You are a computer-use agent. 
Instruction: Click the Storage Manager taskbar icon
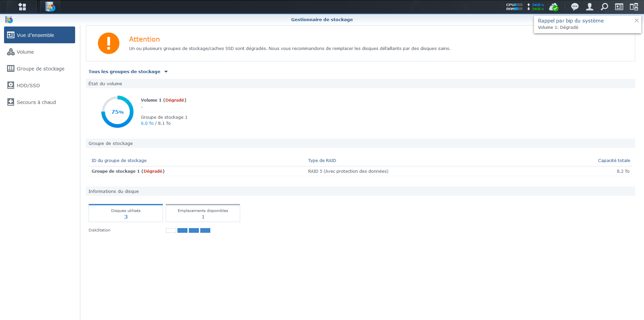(x=50, y=7)
